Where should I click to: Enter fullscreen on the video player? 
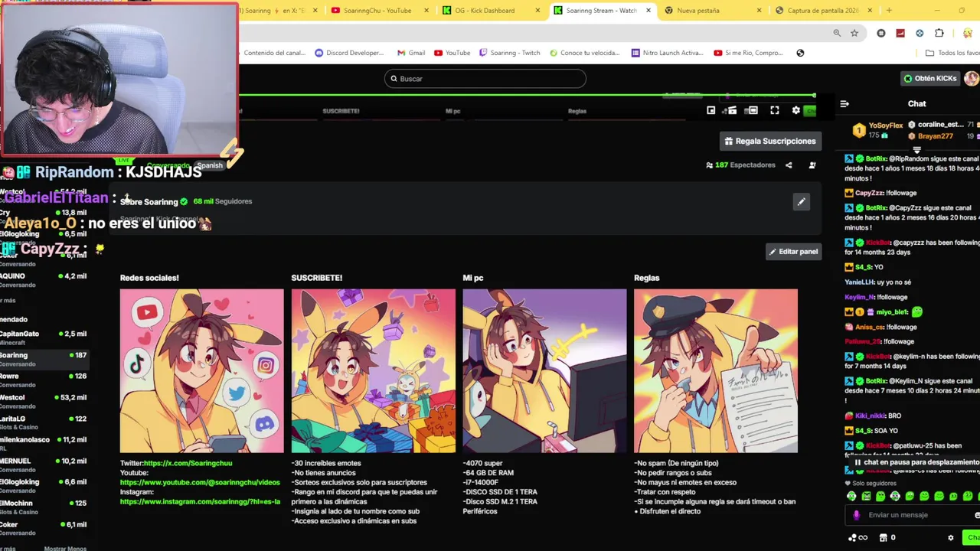click(775, 111)
